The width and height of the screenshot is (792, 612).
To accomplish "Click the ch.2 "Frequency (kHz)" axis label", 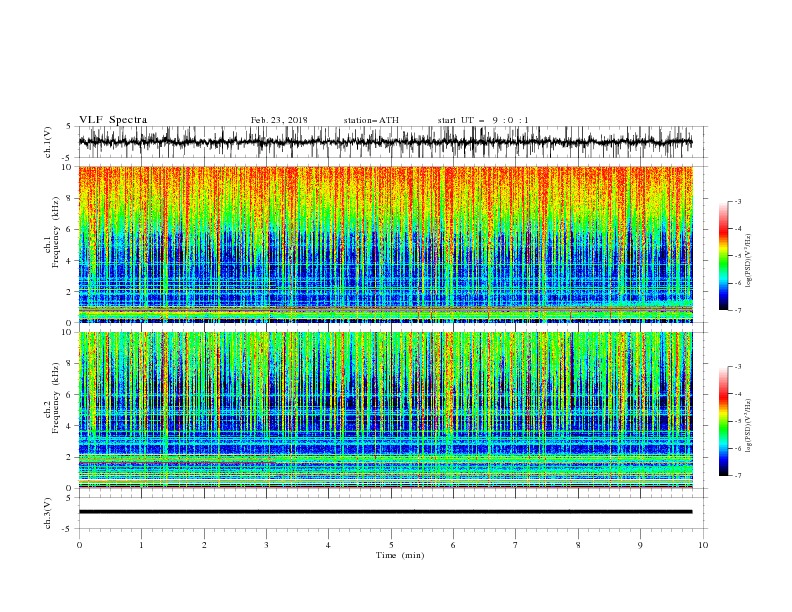I will (56, 398).
